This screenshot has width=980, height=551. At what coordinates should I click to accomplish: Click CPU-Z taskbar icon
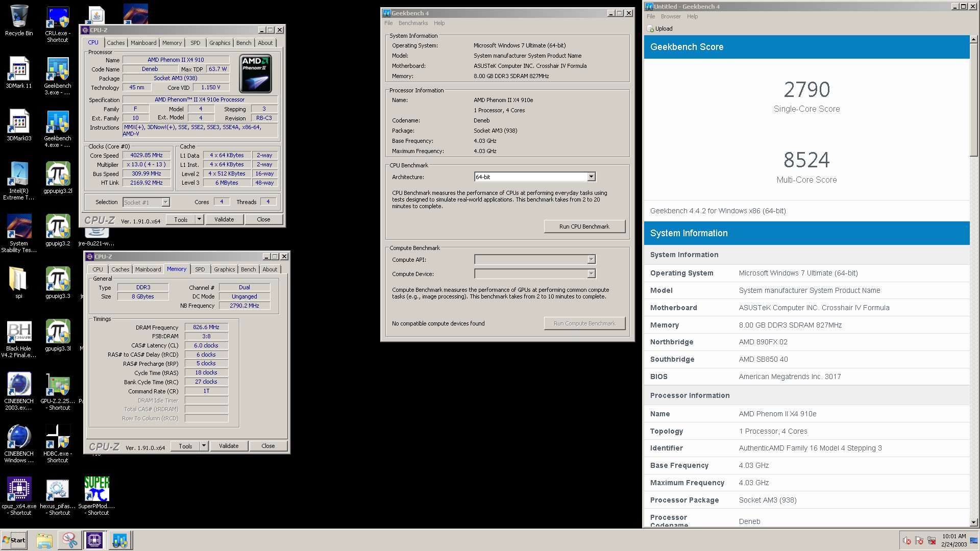[94, 540]
